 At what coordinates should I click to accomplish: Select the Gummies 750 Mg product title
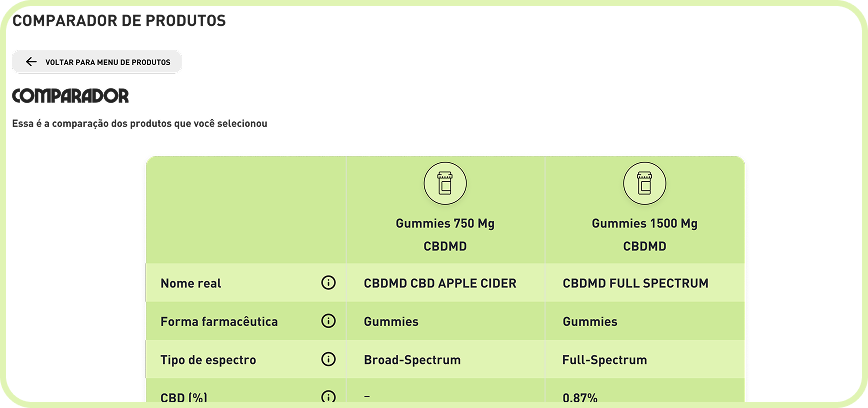[x=445, y=224]
